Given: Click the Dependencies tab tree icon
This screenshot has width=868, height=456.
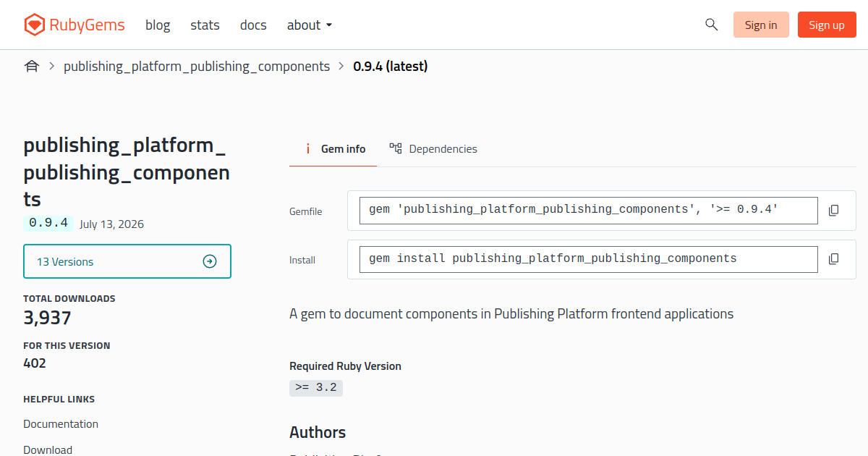Looking at the screenshot, I should tap(396, 148).
